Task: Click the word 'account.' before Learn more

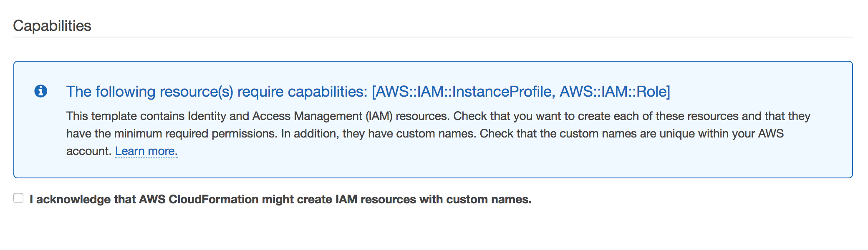Action: coord(89,151)
